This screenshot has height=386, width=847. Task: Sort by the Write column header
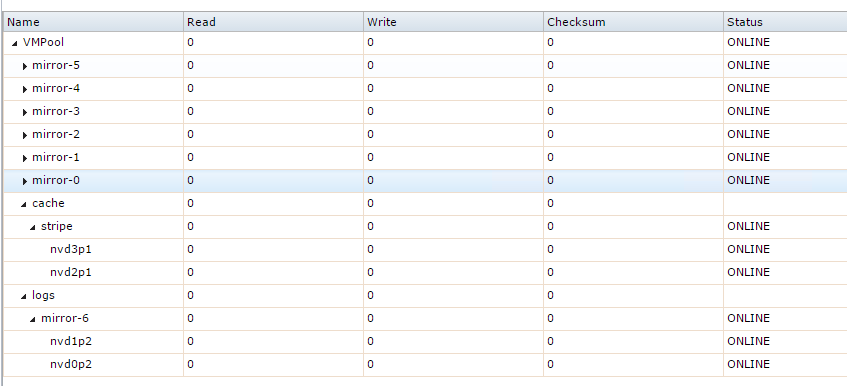(453, 22)
